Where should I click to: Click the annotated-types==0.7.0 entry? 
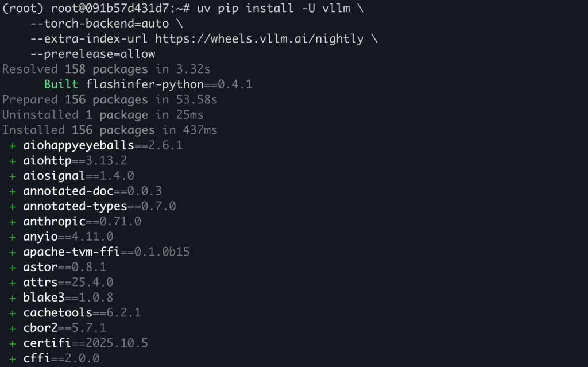click(99, 206)
